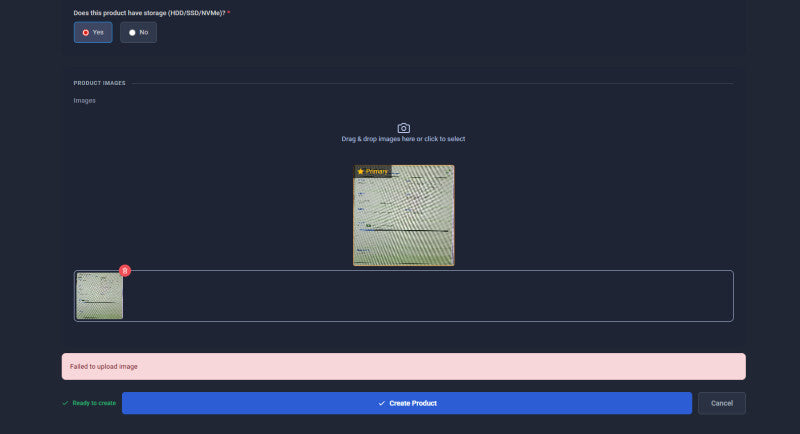Delete the uploaded thumbnail with trash icon
800x434 pixels.
125,271
